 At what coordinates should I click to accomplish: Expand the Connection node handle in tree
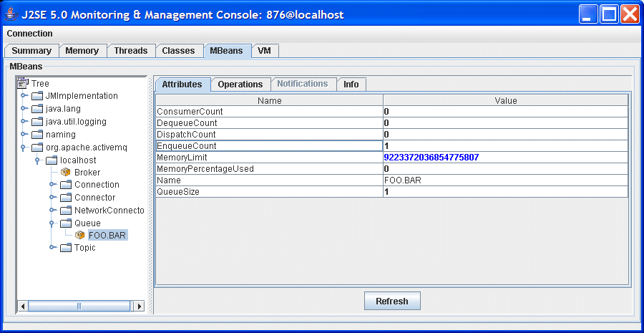point(53,185)
